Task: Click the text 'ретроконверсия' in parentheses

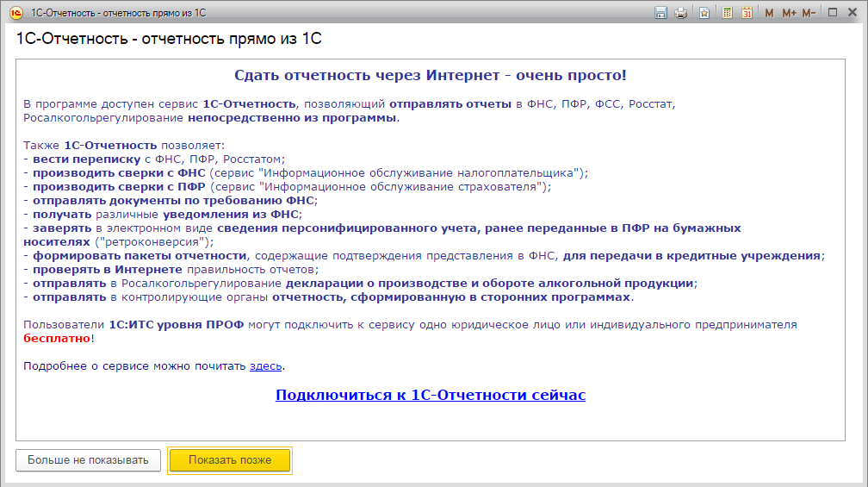Action: [x=157, y=242]
